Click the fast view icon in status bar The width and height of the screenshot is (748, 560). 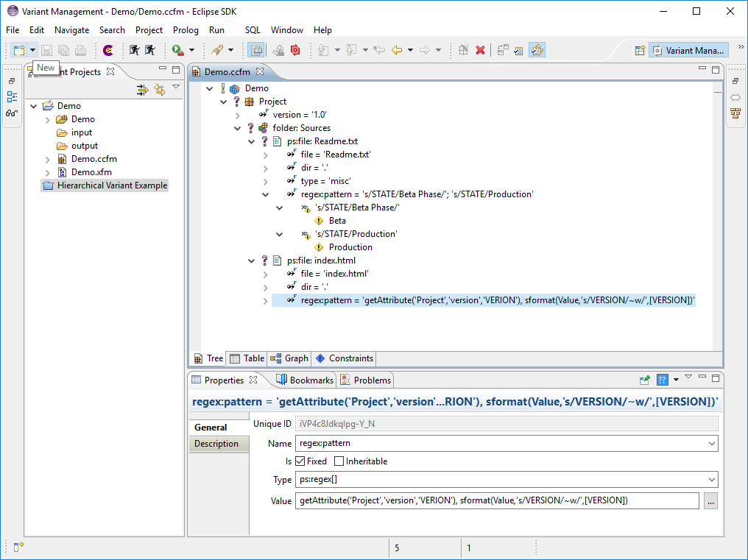point(18,547)
